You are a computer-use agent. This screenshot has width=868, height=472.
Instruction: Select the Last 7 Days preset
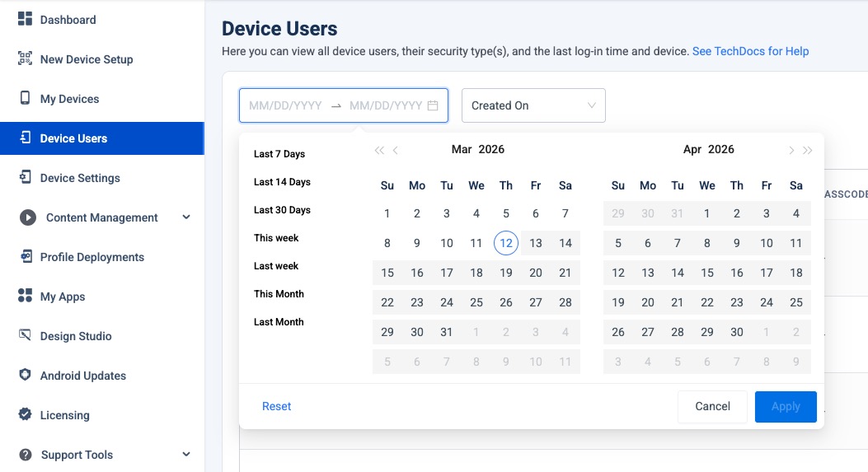(279, 154)
